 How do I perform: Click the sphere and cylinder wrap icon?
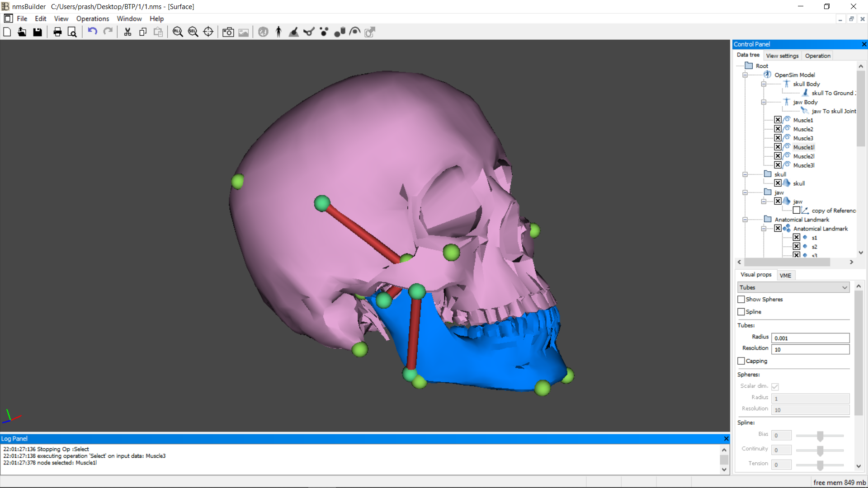[x=340, y=32]
